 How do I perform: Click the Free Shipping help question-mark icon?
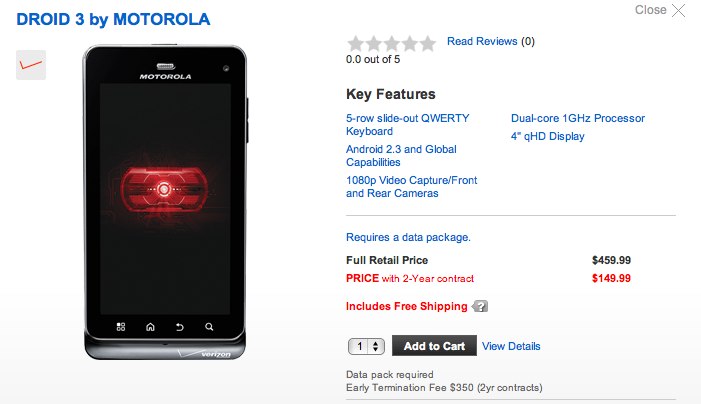pyautogui.click(x=480, y=307)
